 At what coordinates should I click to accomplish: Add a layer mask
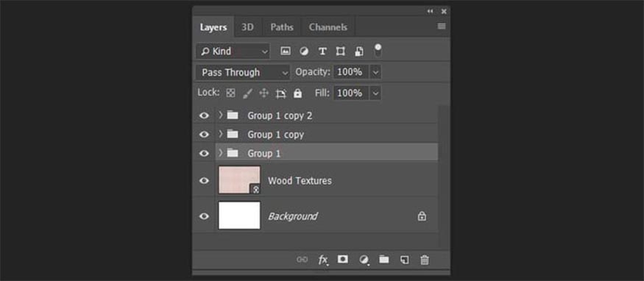pyautogui.click(x=342, y=259)
